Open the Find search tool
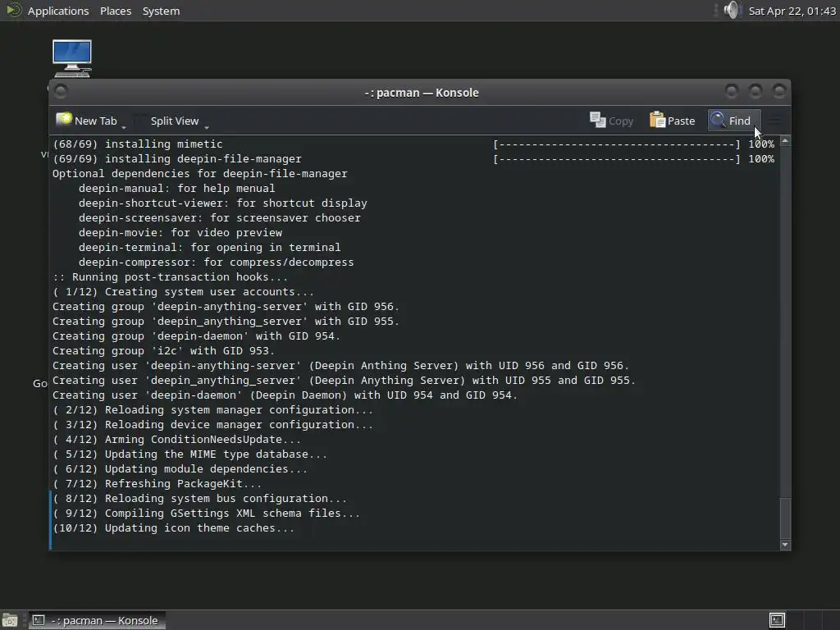 point(733,121)
